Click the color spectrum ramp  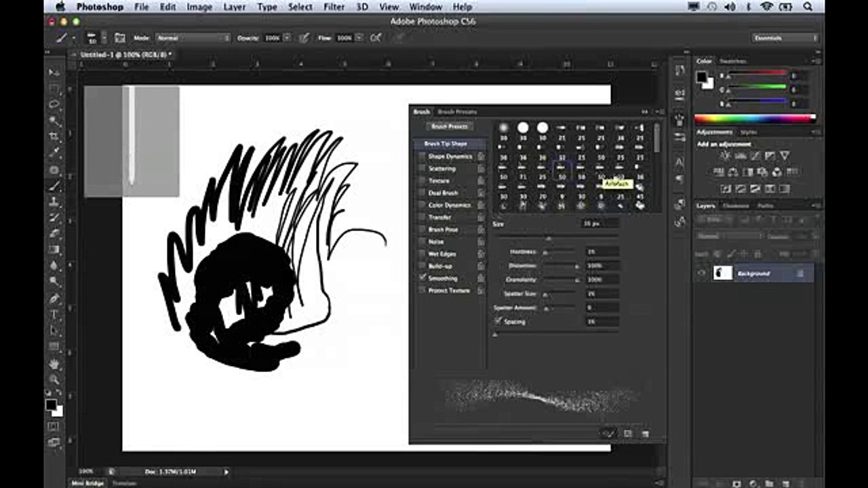tap(755, 118)
